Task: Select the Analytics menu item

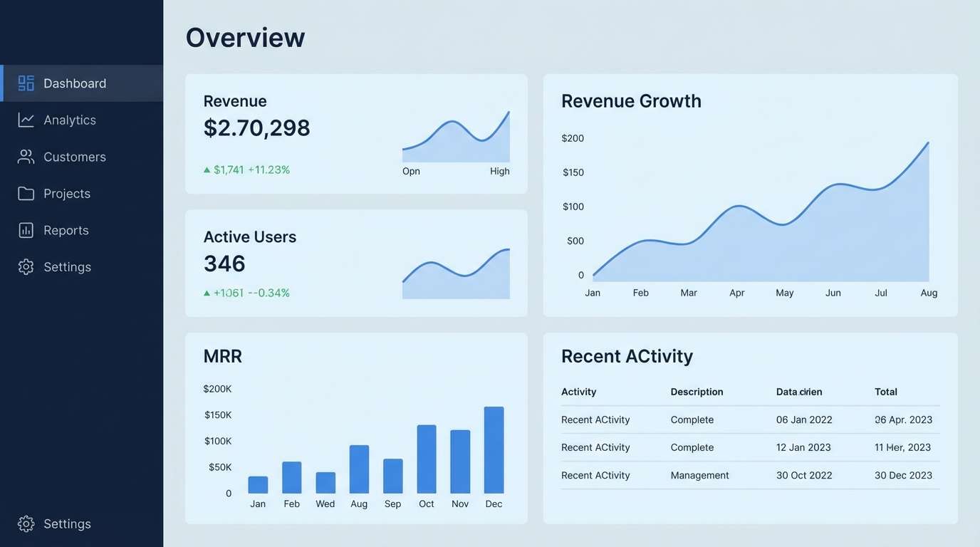Action: [71, 120]
